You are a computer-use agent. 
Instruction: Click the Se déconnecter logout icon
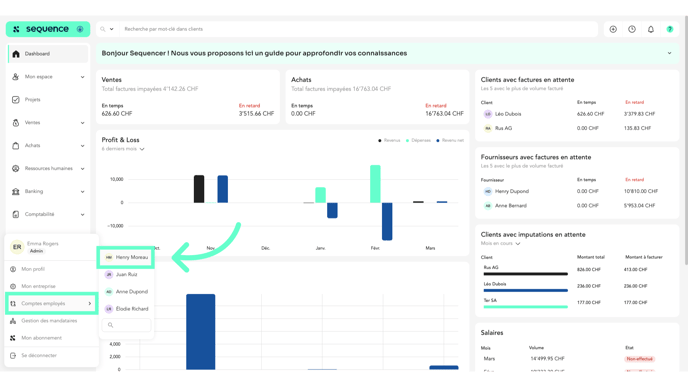[13, 355]
